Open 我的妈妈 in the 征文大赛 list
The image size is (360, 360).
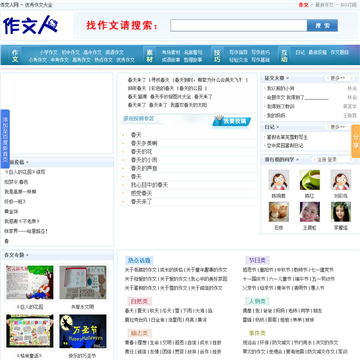(x=276, y=116)
